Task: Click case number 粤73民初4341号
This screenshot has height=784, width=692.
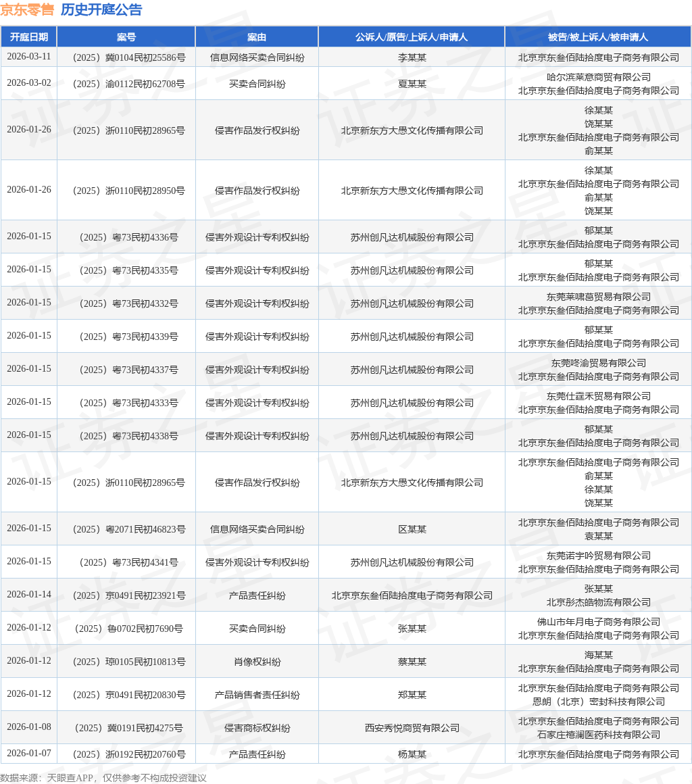Action: tap(129, 562)
